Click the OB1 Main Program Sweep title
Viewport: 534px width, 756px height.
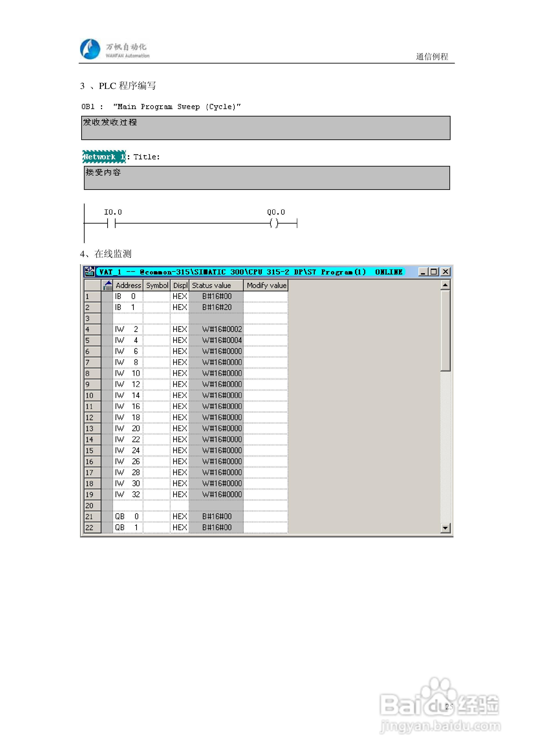161,107
